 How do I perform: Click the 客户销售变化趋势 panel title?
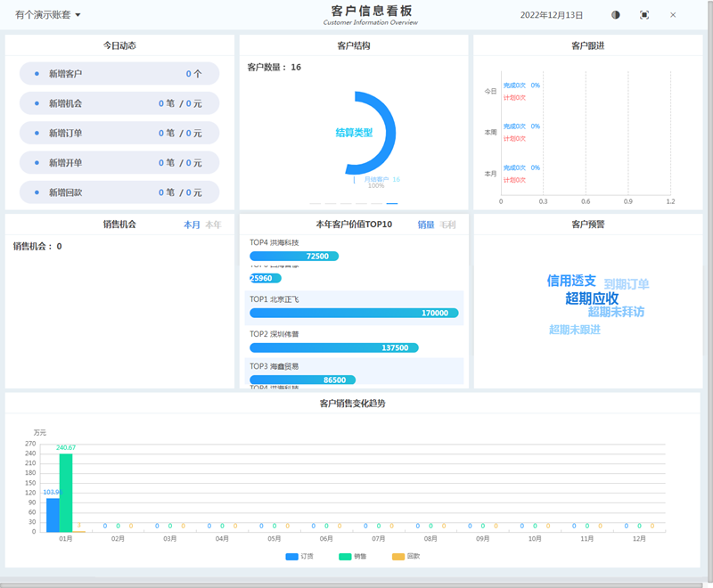point(352,404)
